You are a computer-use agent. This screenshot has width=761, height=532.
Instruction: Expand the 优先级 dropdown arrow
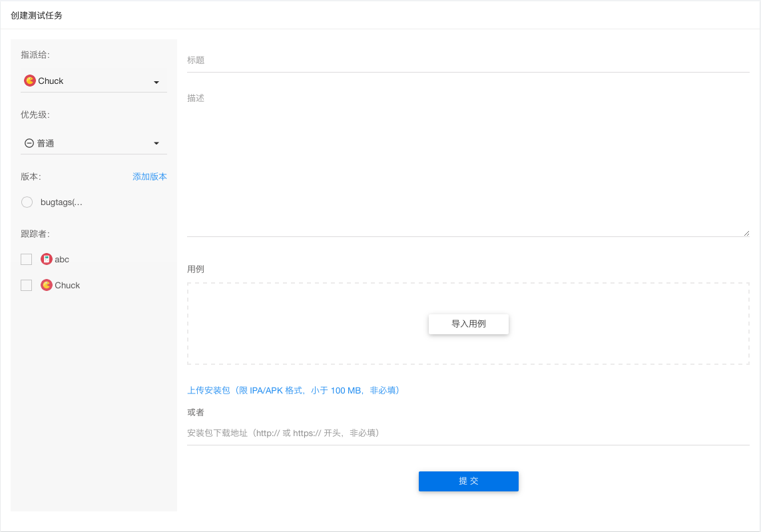click(156, 143)
